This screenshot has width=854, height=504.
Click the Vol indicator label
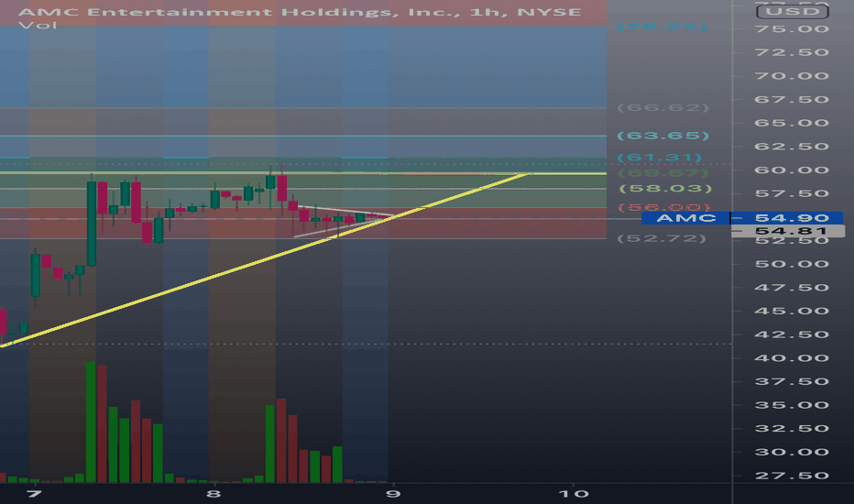pyautogui.click(x=38, y=25)
